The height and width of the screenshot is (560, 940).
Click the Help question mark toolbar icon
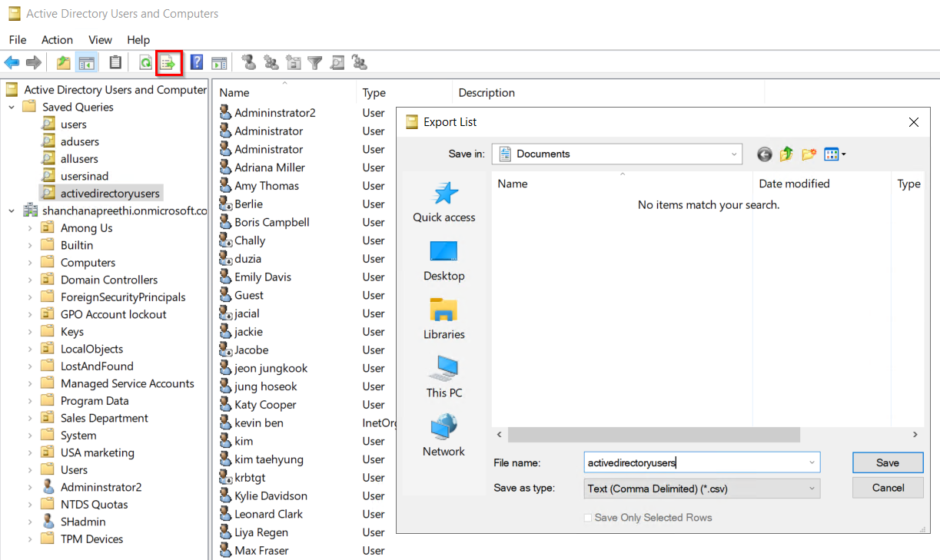tap(195, 62)
